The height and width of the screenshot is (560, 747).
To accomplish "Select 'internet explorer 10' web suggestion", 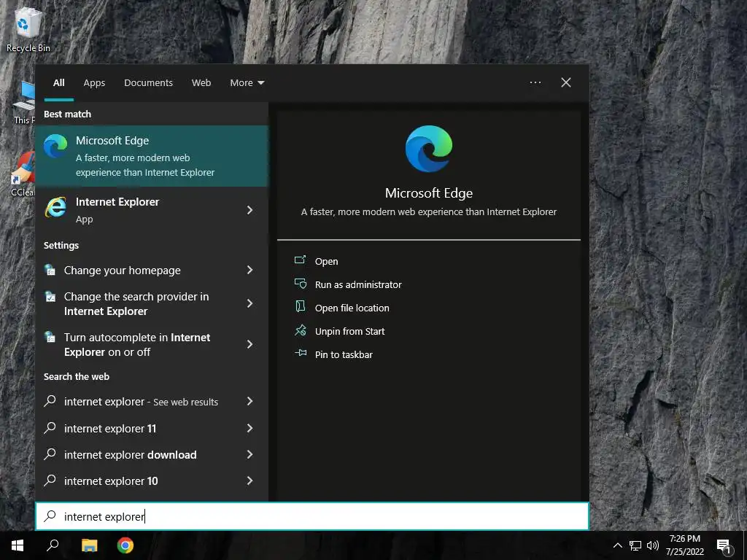I will tap(152, 481).
